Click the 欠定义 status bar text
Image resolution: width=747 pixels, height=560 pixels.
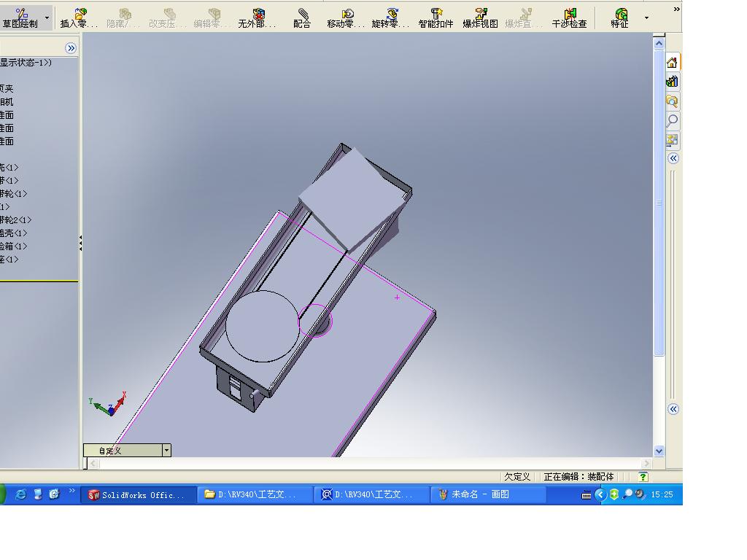pos(517,477)
